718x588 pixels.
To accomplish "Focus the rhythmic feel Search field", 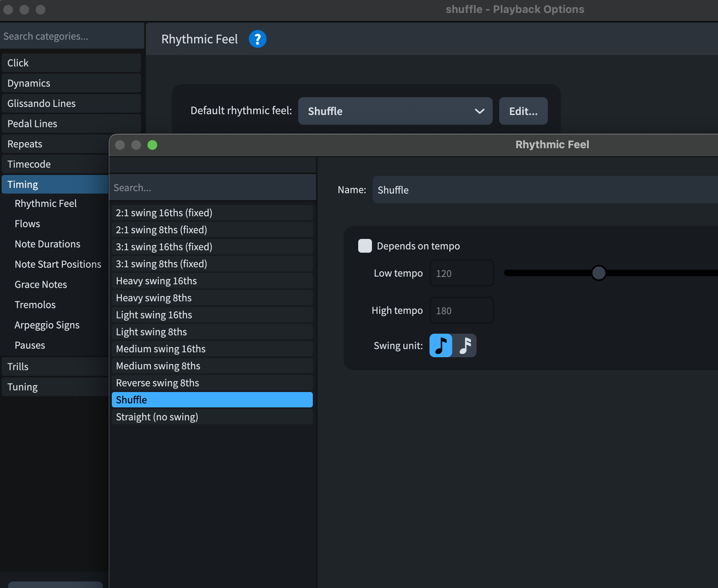I will click(213, 187).
